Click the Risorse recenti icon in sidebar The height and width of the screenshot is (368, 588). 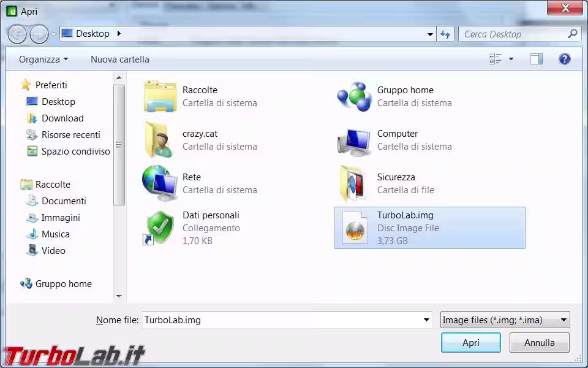(32, 134)
